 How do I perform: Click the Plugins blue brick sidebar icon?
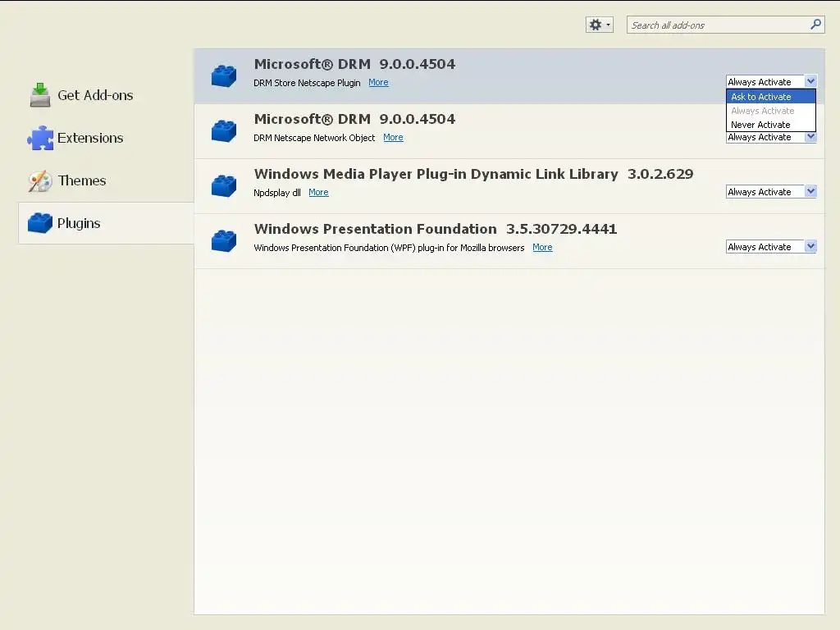[40, 223]
